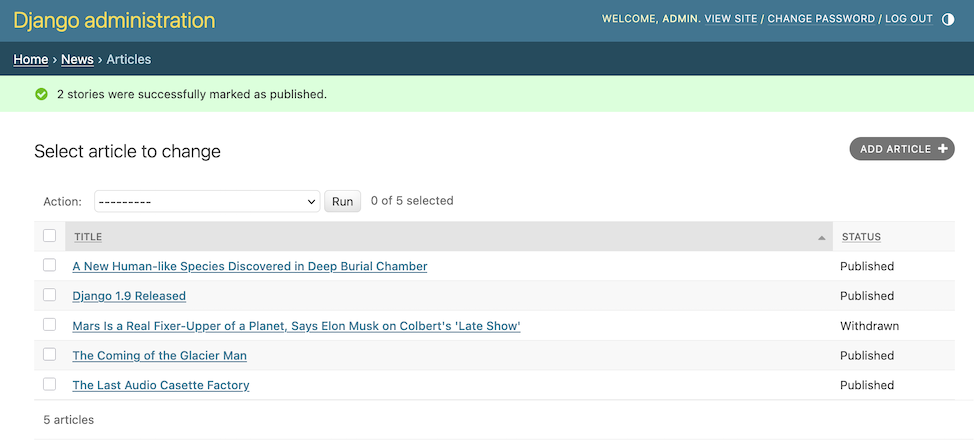Check 'The Last Audio Casette Factory' row box
This screenshot has height=448, width=974.
[x=50, y=385]
